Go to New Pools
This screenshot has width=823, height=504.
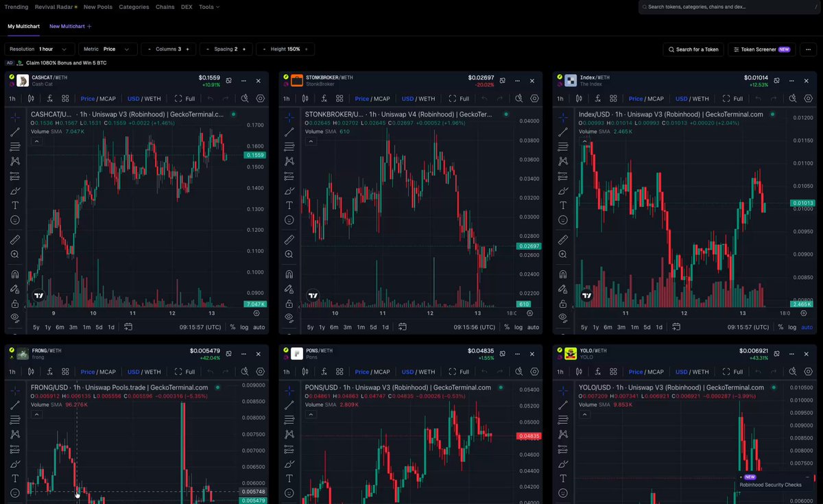point(98,7)
